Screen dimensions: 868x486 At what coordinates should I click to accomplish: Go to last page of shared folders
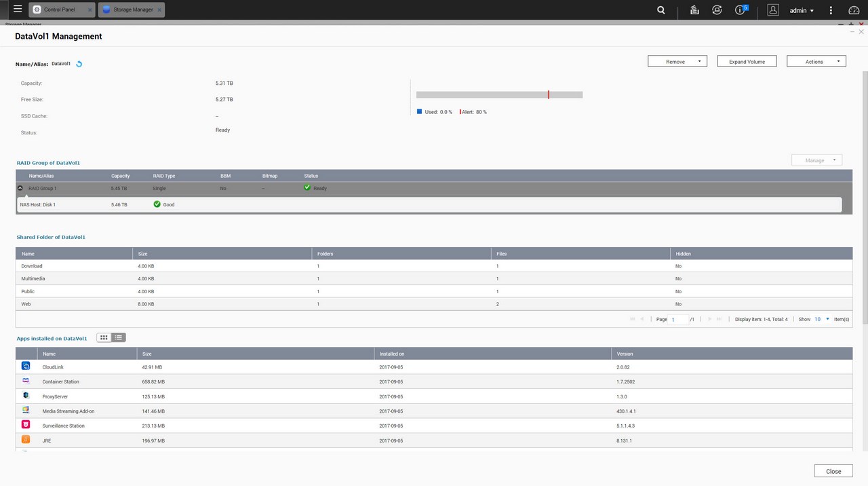tap(719, 319)
